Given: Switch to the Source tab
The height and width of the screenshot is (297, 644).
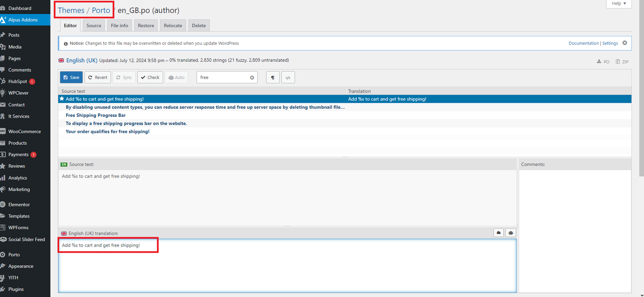Looking at the screenshot, I should click(x=94, y=26).
